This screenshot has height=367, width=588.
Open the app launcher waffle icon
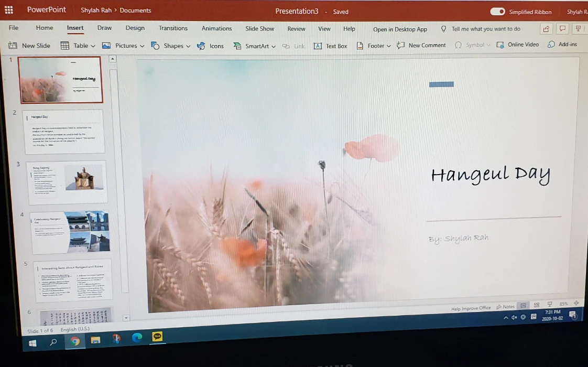tap(8, 10)
